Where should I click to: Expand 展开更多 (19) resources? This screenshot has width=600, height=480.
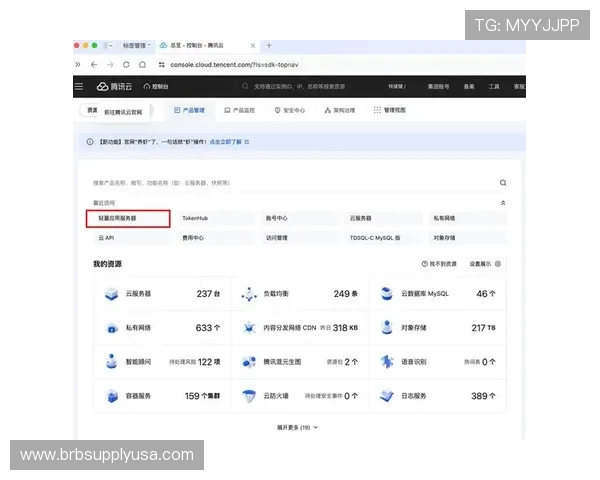click(297, 428)
